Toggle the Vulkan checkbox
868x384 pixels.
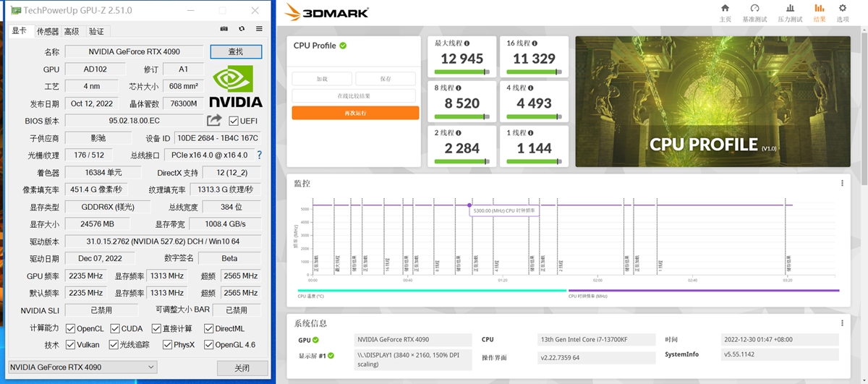pos(70,345)
